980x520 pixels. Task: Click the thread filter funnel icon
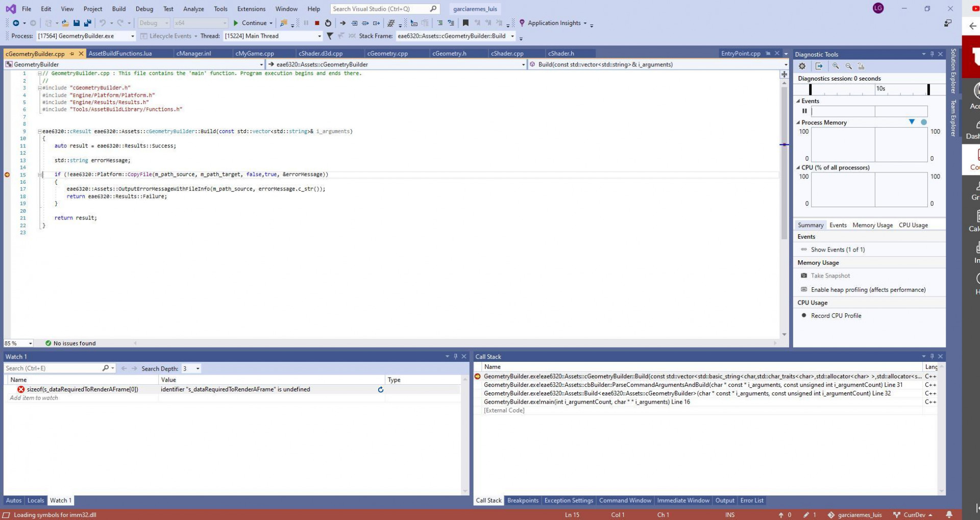(330, 36)
